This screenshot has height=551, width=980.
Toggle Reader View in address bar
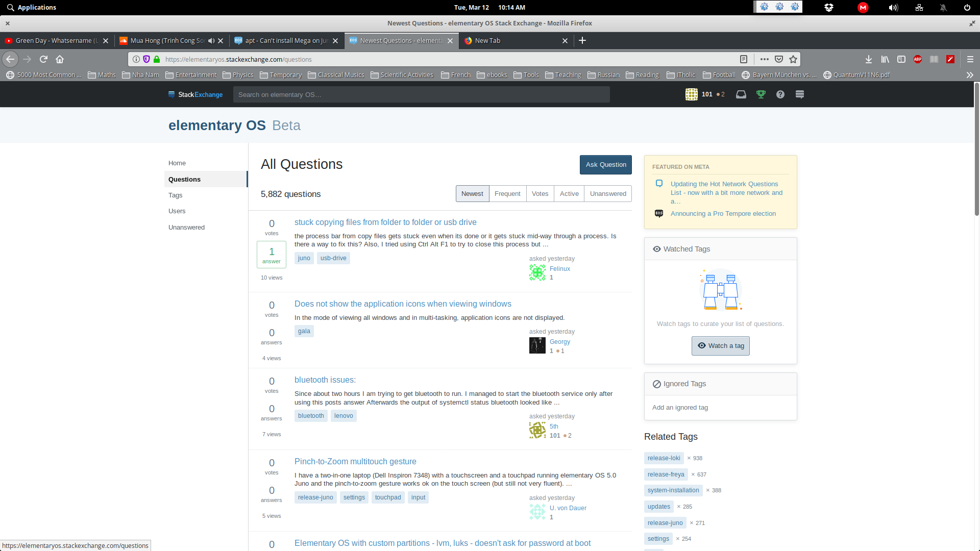[x=744, y=59]
